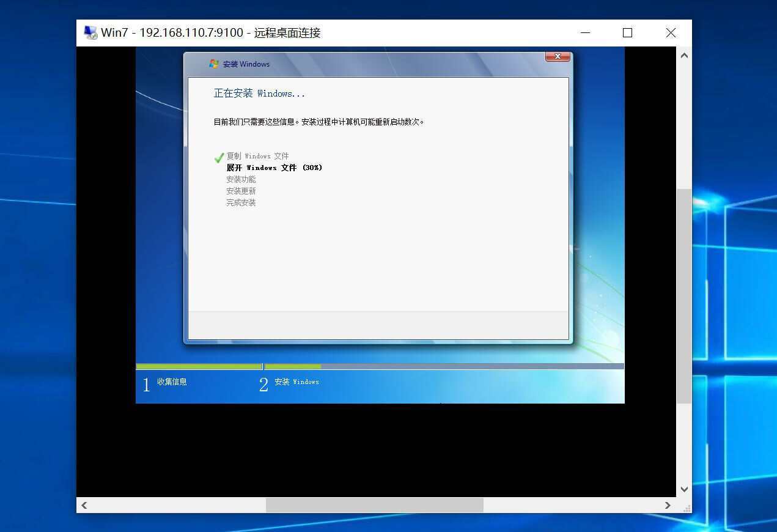Close the 安装 Windows installer dialog

tap(558, 56)
